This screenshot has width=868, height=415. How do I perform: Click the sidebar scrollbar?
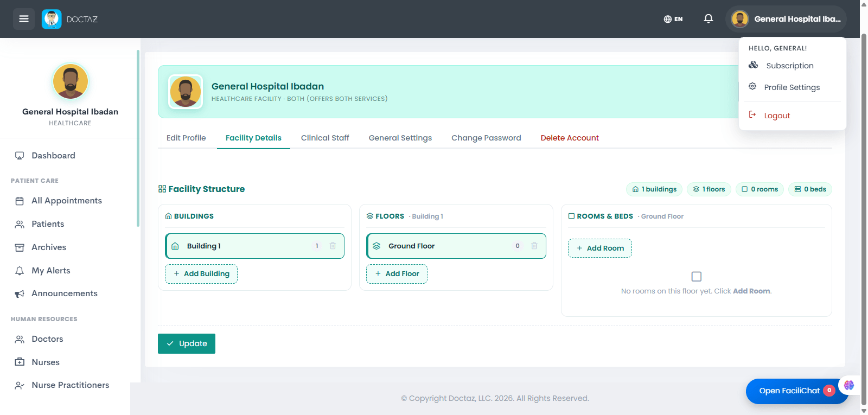pos(138,138)
